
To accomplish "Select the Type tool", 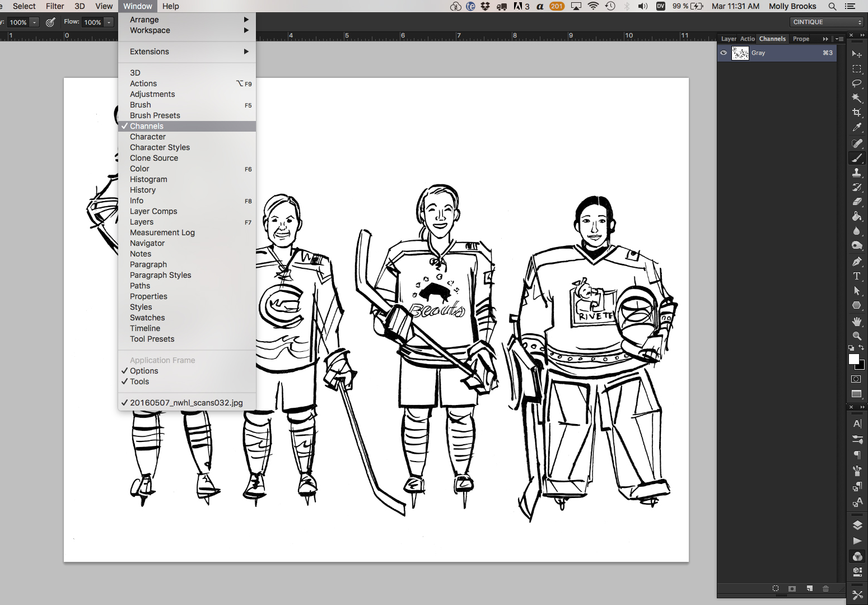I will coord(857,276).
